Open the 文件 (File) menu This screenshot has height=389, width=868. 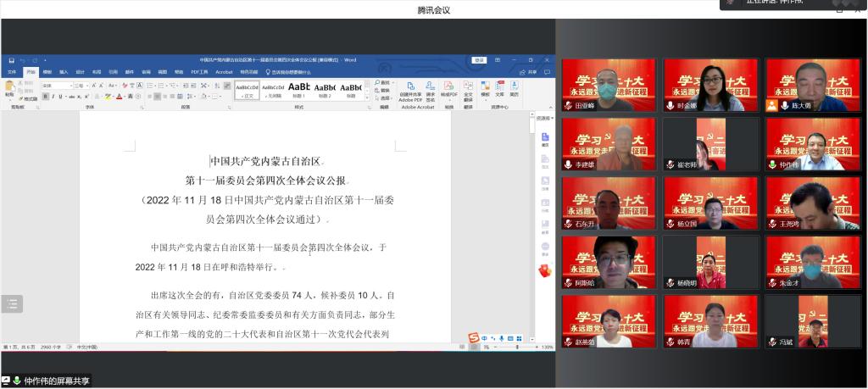(12, 72)
